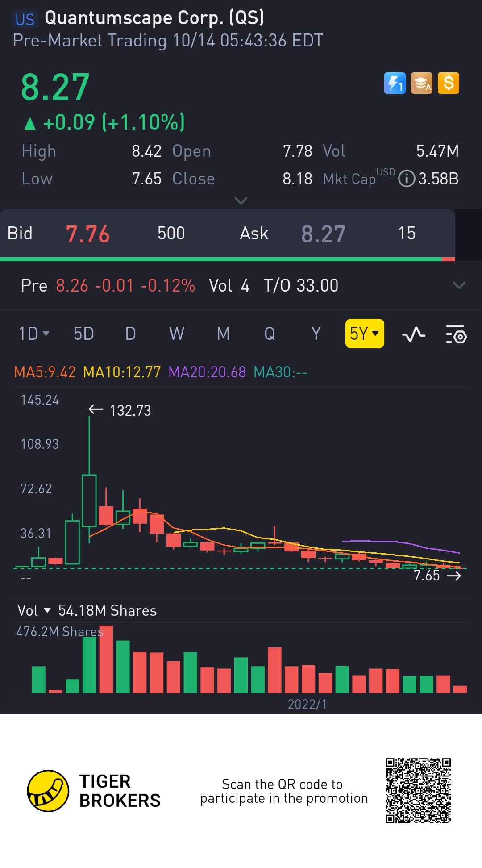
Task: Tap the ask price 8.27
Action: (x=324, y=234)
